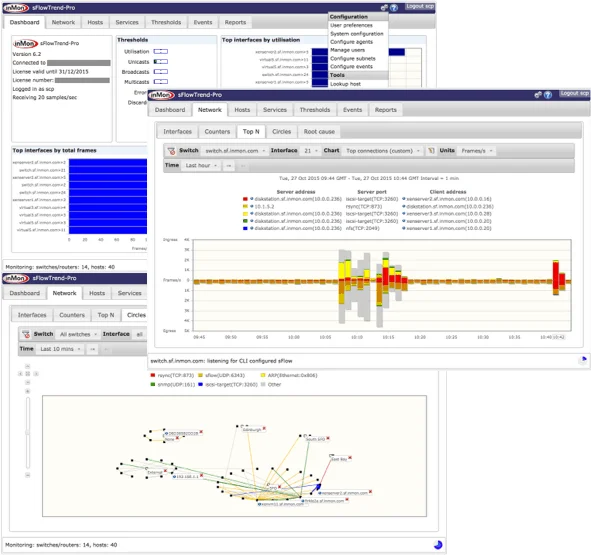591x555 pixels.
Task: Click the blue refresh spinner icon in the bottom status bar
Action: pyautogui.click(x=438, y=545)
